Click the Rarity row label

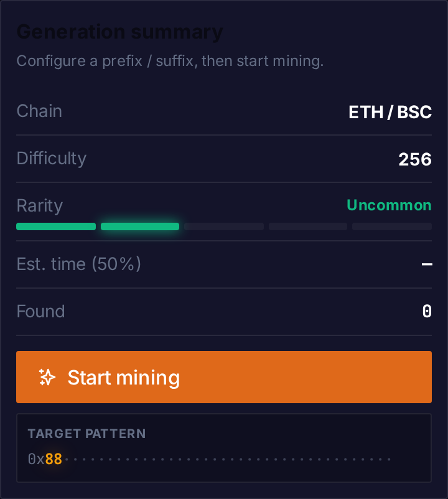tap(39, 205)
